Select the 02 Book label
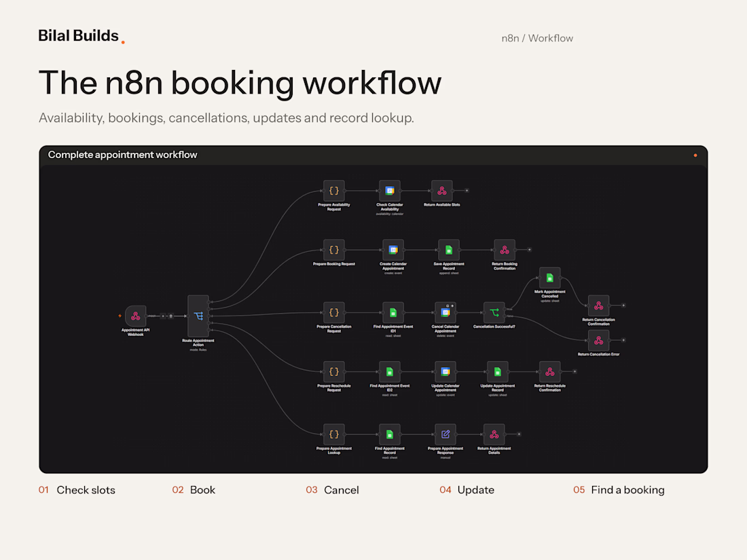This screenshot has height=560, width=747. point(194,490)
